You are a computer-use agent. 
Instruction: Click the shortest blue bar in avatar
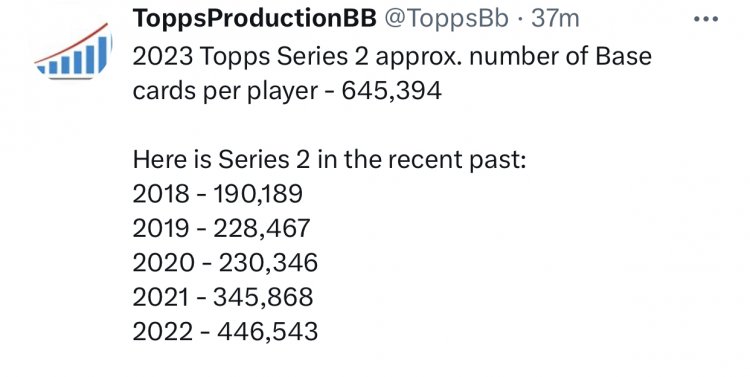[43, 69]
